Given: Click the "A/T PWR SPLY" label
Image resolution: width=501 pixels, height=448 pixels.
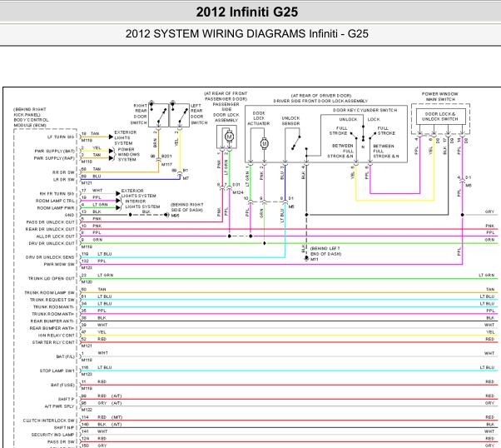Looking at the screenshot, I should coord(59,406).
